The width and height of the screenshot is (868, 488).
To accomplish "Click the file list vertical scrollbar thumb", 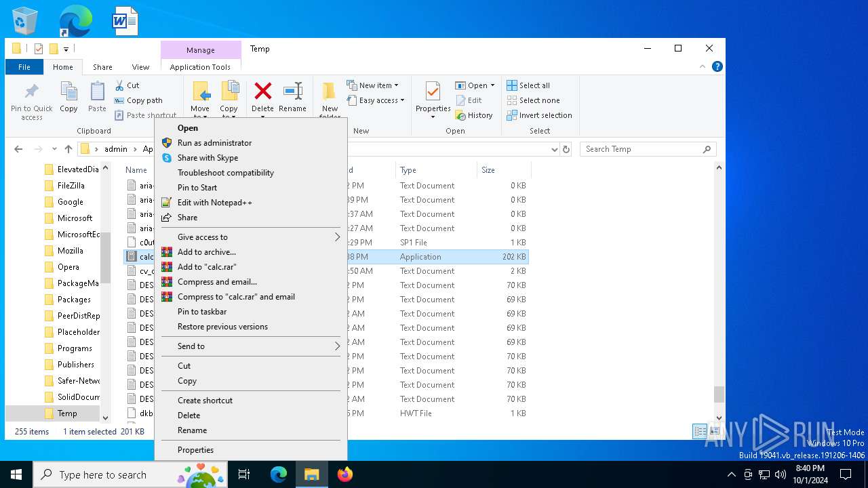I will point(719,394).
